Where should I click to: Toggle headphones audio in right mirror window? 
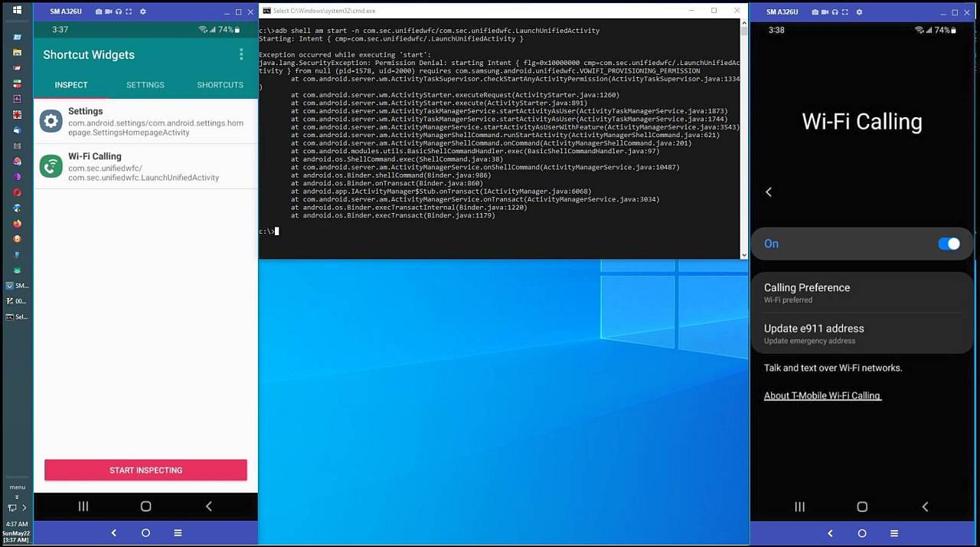(x=835, y=12)
